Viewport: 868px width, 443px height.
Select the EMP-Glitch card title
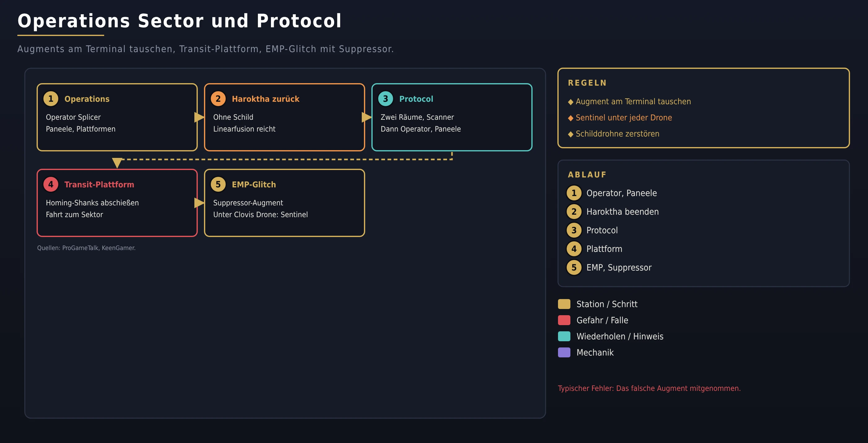[254, 185]
